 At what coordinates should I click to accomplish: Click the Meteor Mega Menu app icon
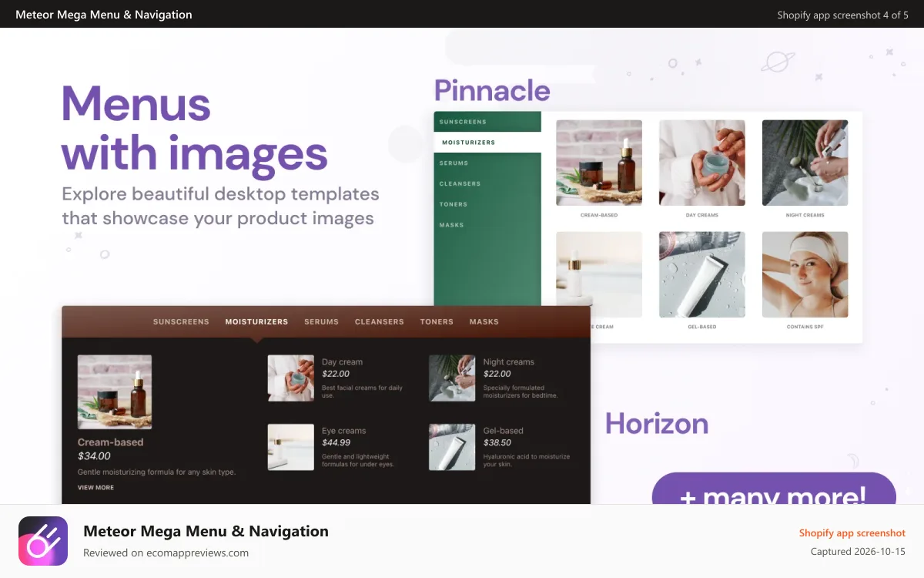(x=43, y=541)
